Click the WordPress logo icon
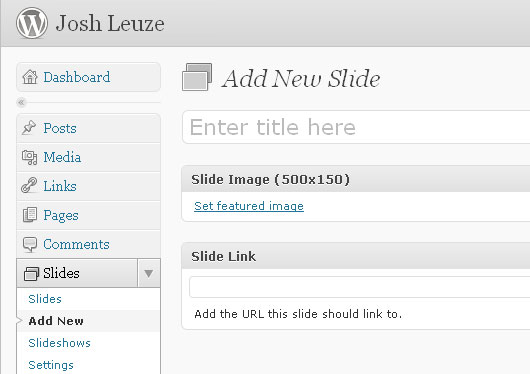This screenshot has height=374, width=530. (32, 23)
